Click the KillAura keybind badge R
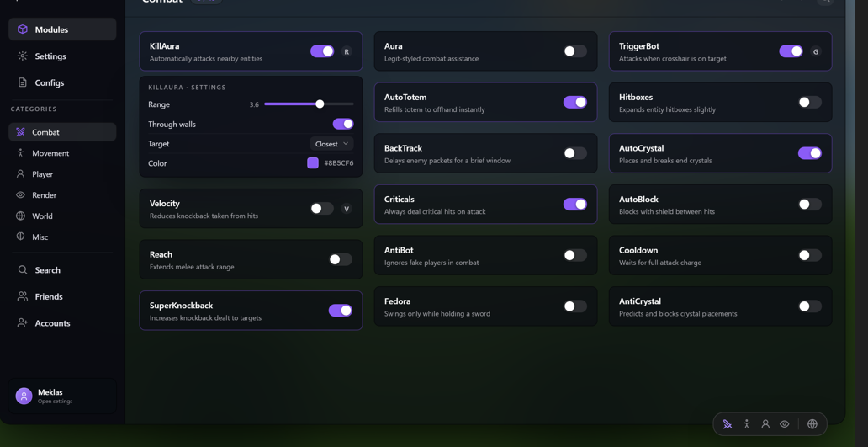This screenshot has width=868, height=447. (x=347, y=51)
